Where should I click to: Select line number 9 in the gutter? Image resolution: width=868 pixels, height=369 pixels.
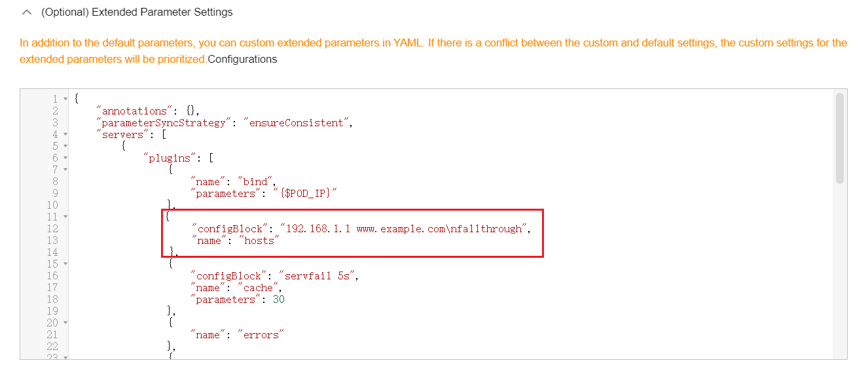coord(55,193)
